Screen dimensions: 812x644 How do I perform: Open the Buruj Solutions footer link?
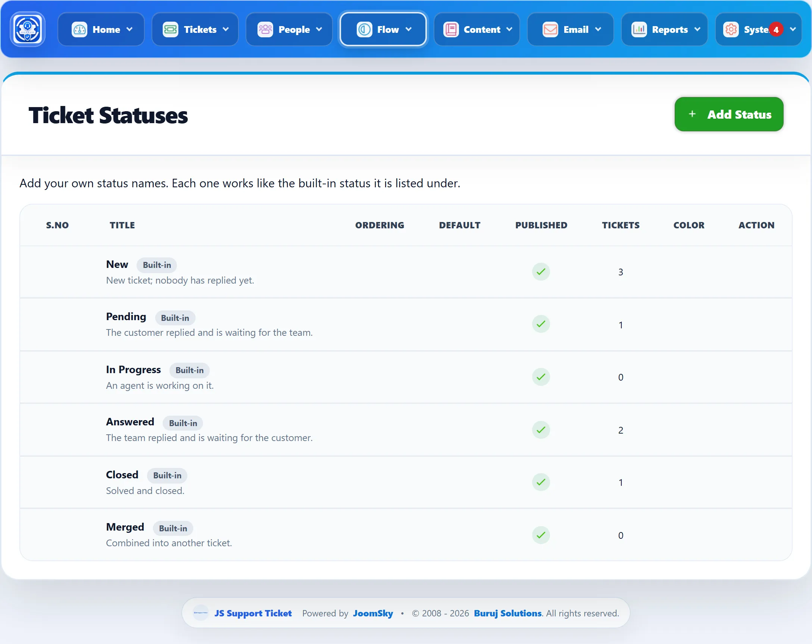tap(508, 613)
